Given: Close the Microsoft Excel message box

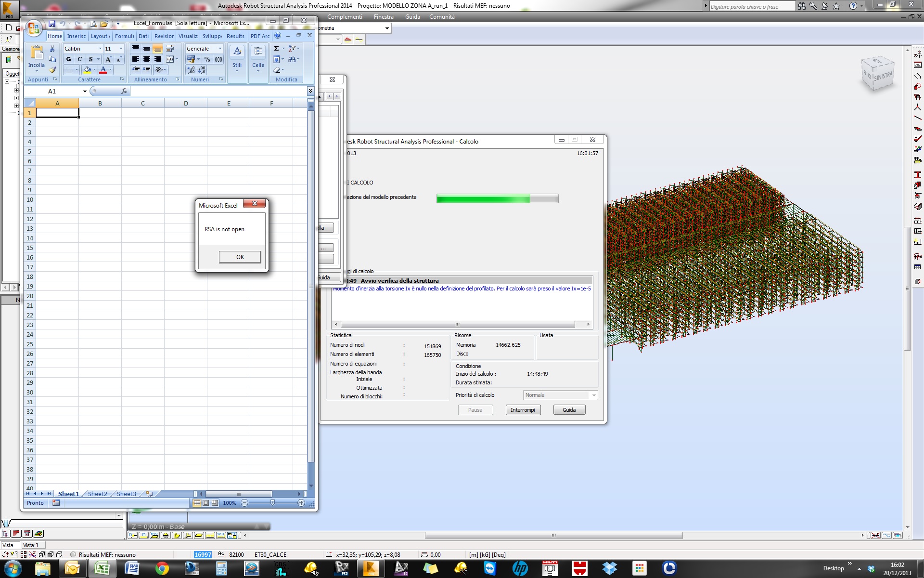Looking at the screenshot, I should (255, 204).
